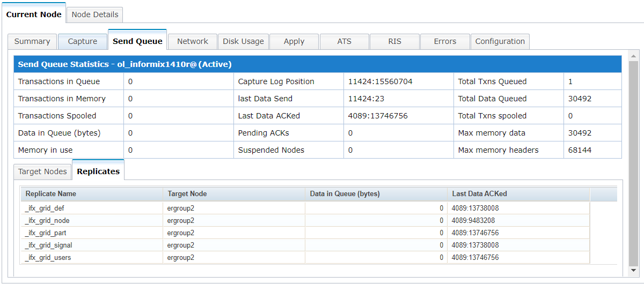Click Last Data ACKed for _ifx_grid_part

(x=475, y=233)
